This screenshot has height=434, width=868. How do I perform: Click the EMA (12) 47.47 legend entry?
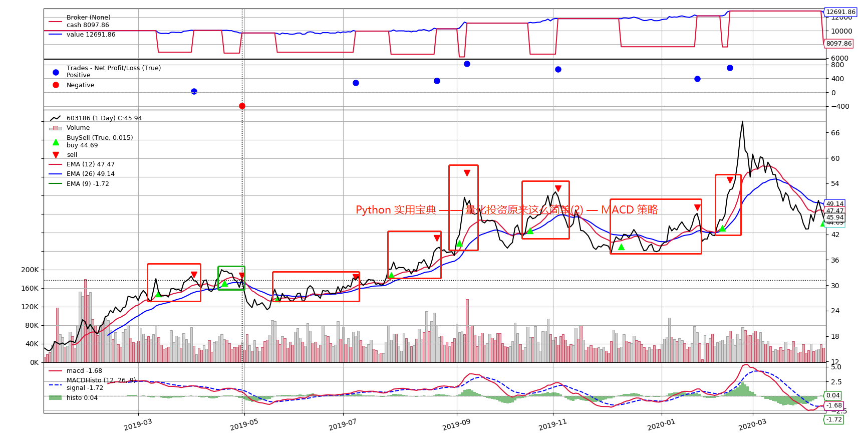coord(91,164)
